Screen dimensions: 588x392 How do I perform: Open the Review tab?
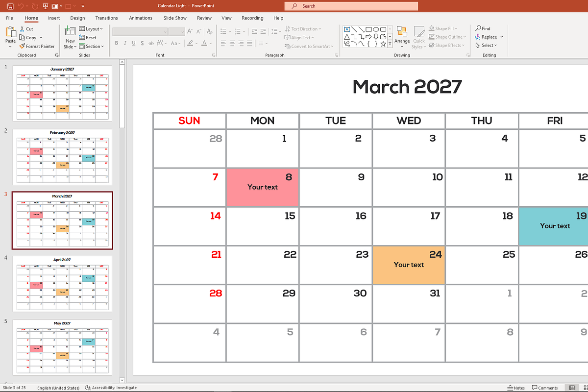coord(204,18)
